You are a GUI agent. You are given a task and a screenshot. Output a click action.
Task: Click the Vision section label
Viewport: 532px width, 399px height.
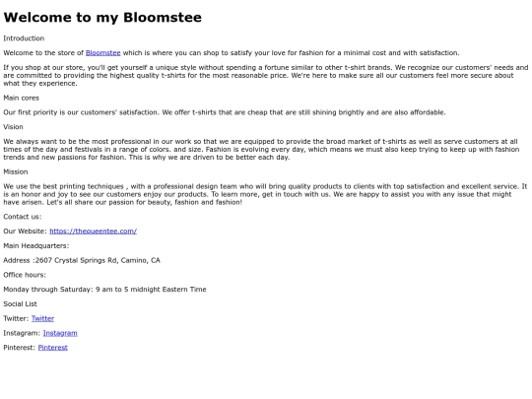click(13, 127)
